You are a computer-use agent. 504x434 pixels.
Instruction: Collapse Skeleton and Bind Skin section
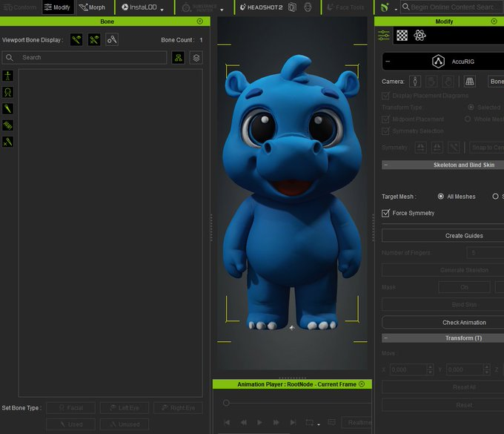(x=386, y=165)
